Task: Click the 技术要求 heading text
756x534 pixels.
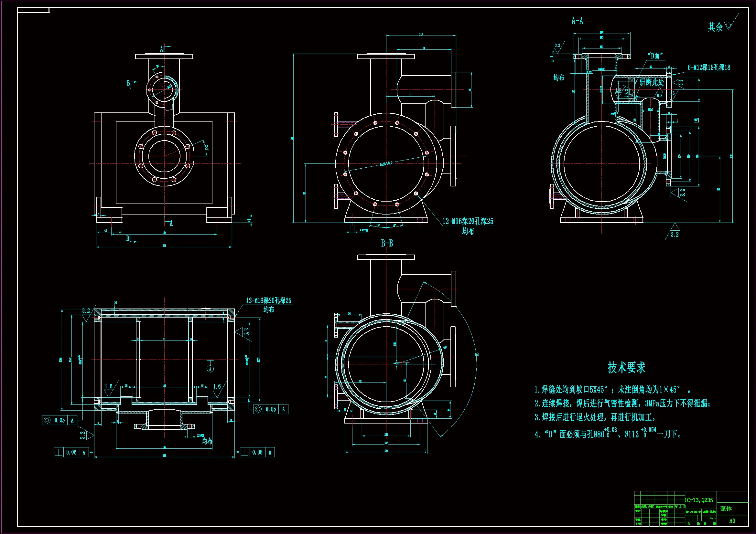Action: (x=626, y=367)
